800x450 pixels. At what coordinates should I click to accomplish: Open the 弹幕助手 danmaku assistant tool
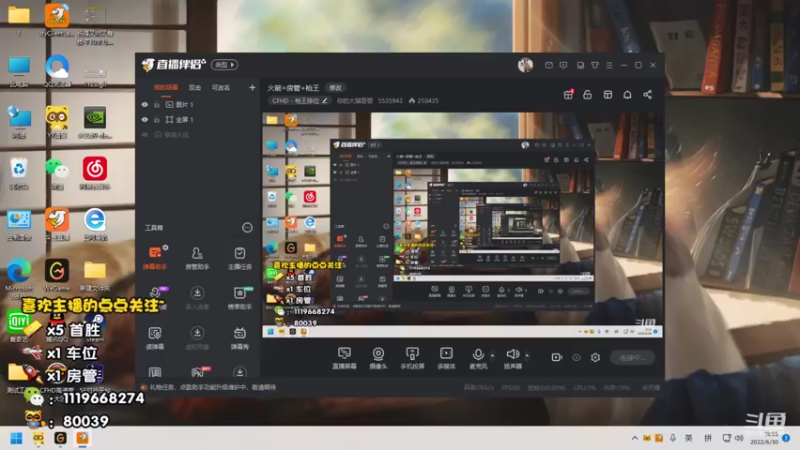click(155, 258)
